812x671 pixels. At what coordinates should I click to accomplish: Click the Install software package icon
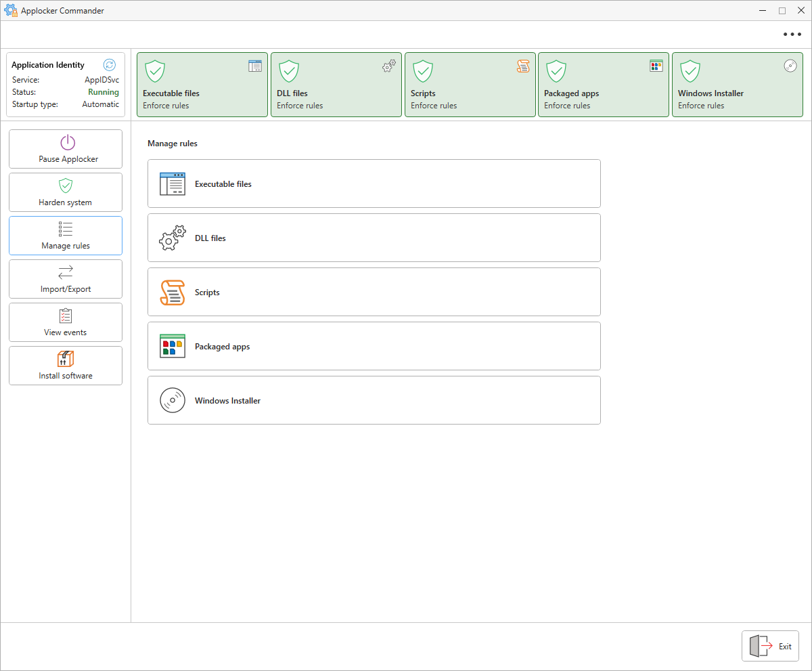point(66,359)
